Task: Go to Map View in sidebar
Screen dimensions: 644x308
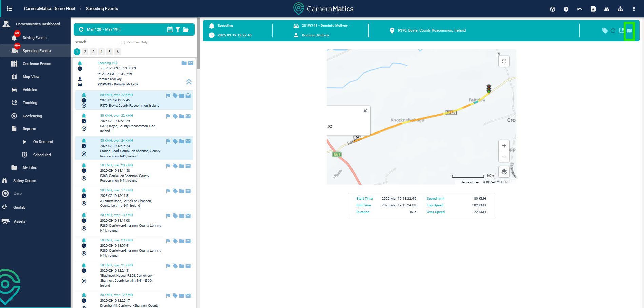Action: 31,77
